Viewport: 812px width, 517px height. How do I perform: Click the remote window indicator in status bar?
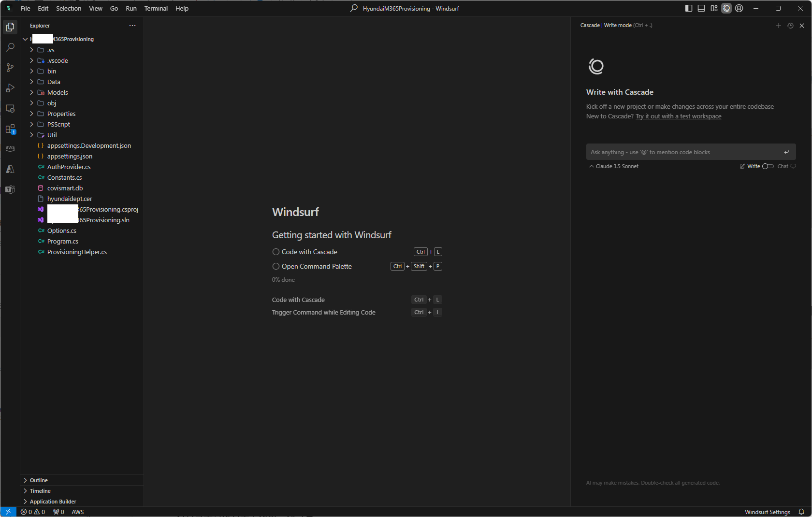tap(8, 512)
